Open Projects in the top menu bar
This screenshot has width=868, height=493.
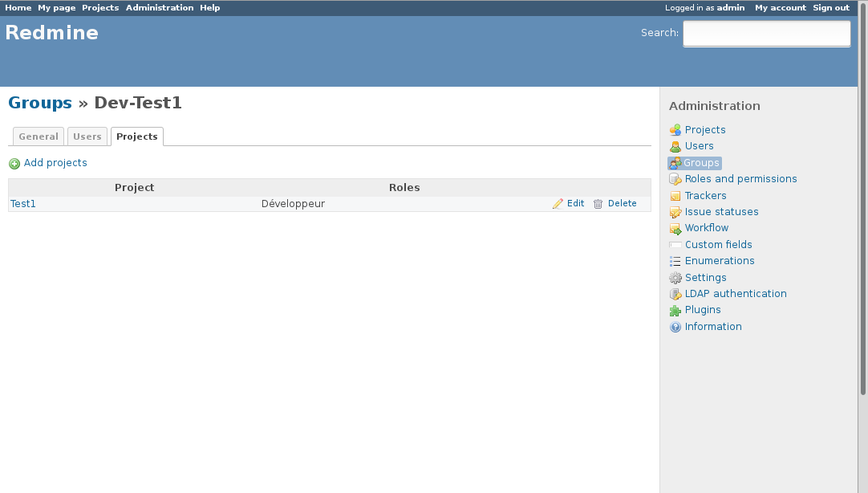pos(100,8)
